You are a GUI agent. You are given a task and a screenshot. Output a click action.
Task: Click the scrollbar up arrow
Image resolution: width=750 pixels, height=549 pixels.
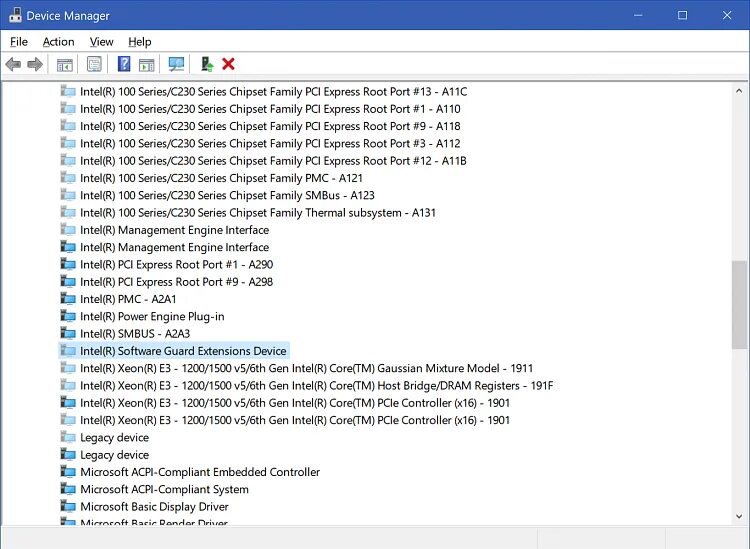pyautogui.click(x=739, y=91)
